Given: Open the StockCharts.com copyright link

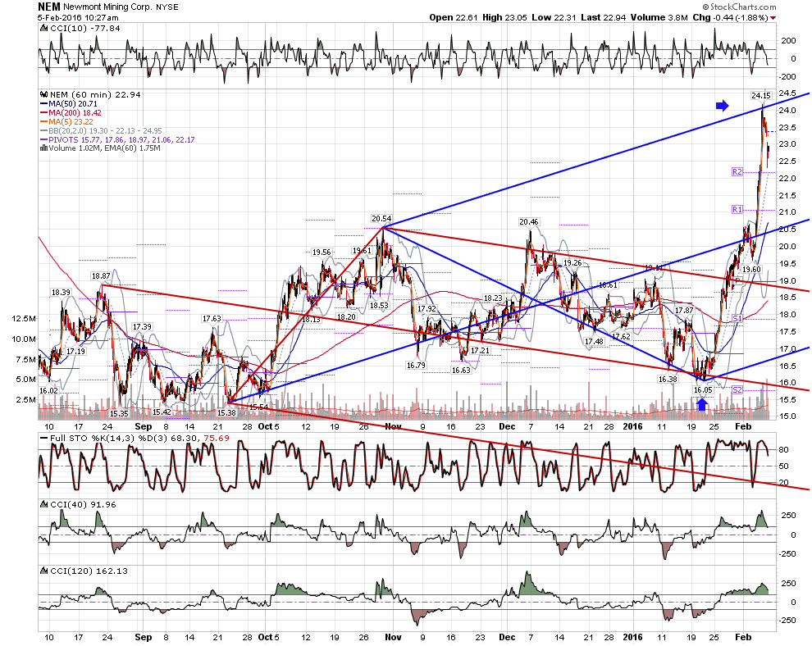Looking at the screenshot, I should point(740,7).
